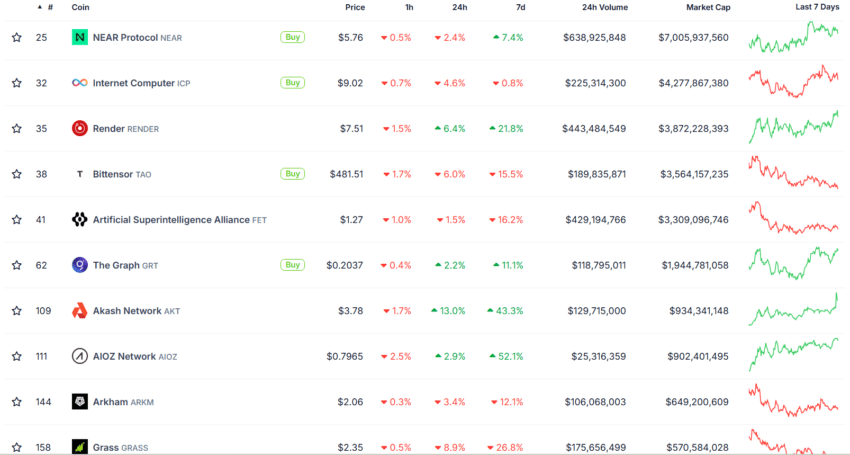The width and height of the screenshot is (850, 455).
Task: Click the Render red circular logo
Action: pyautogui.click(x=80, y=129)
